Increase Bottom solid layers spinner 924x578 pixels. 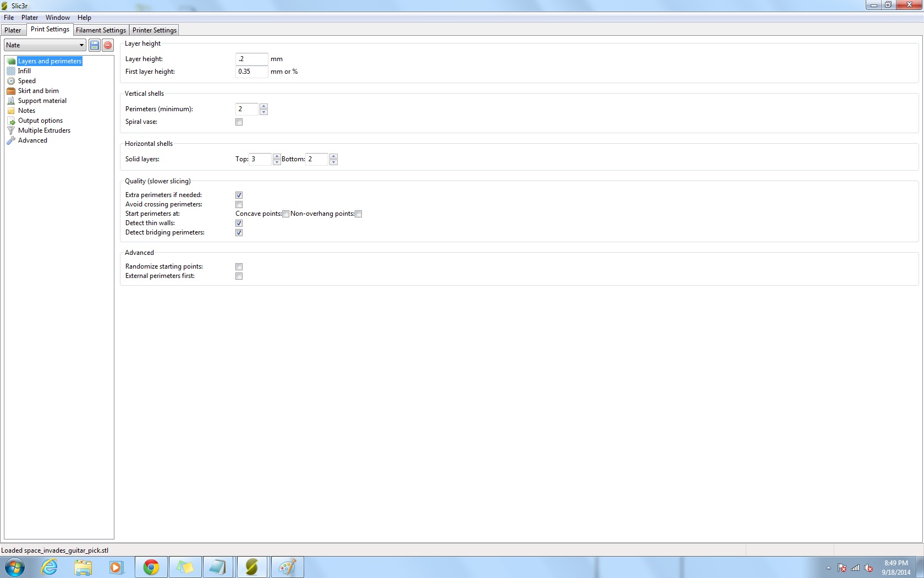tap(333, 156)
